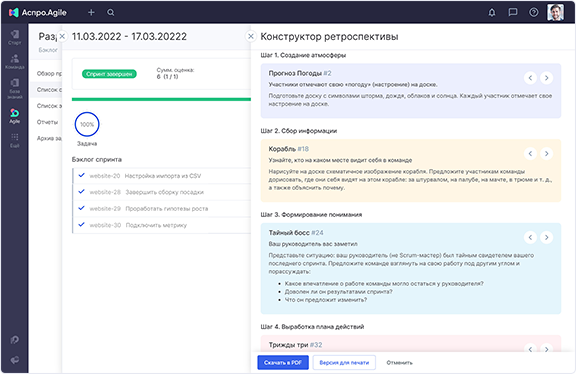Close the Конструктор ретроспективы panel
576x374 pixels.
(251, 36)
